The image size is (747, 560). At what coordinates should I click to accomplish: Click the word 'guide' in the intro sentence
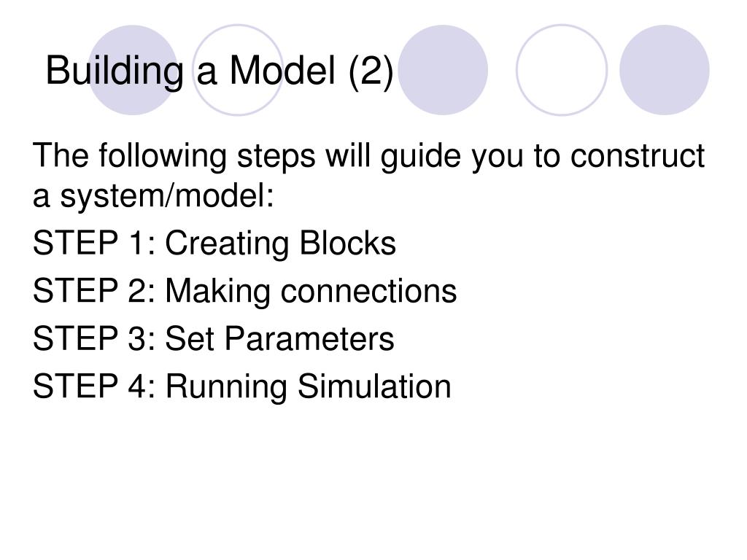pyautogui.click(x=421, y=156)
